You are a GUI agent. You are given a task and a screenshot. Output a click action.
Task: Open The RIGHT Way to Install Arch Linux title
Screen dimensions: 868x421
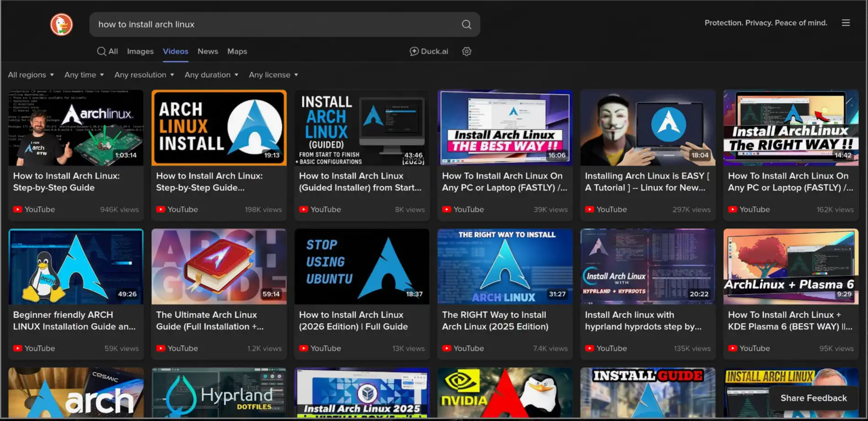click(x=495, y=321)
